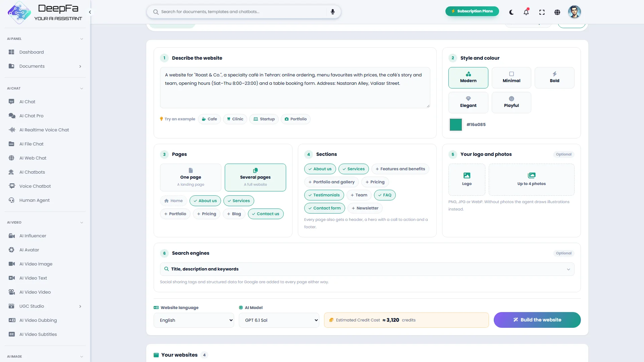Toggle the Blog page chip

click(x=234, y=214)
